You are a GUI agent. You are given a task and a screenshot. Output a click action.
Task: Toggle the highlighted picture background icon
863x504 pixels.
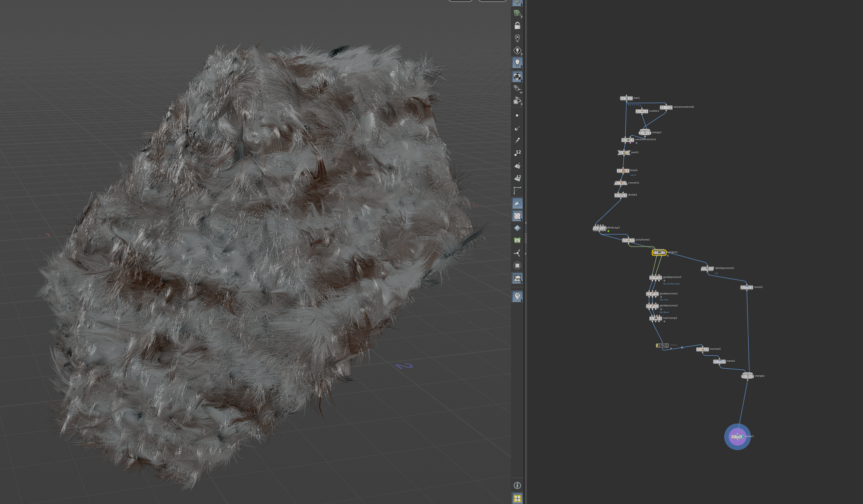(517, 278)
